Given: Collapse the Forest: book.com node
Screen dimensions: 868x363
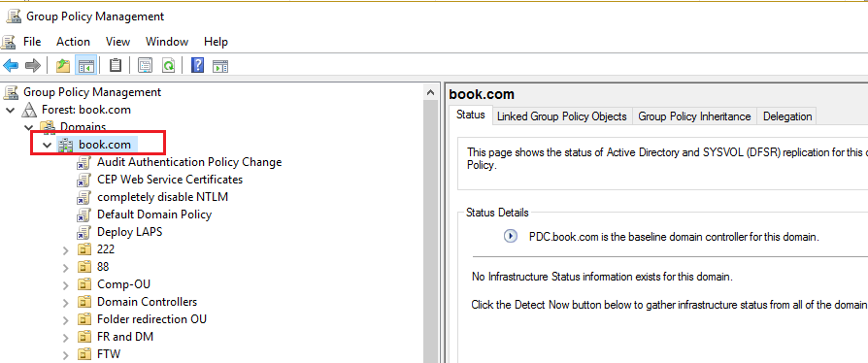Looking at the screenshot, I should tap(10, 110).
